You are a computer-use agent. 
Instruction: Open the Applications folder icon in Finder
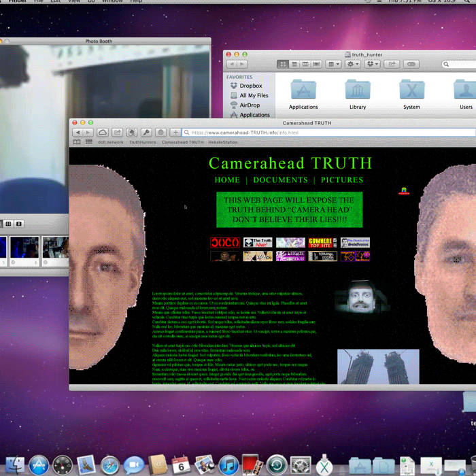(x=303, y=91)
